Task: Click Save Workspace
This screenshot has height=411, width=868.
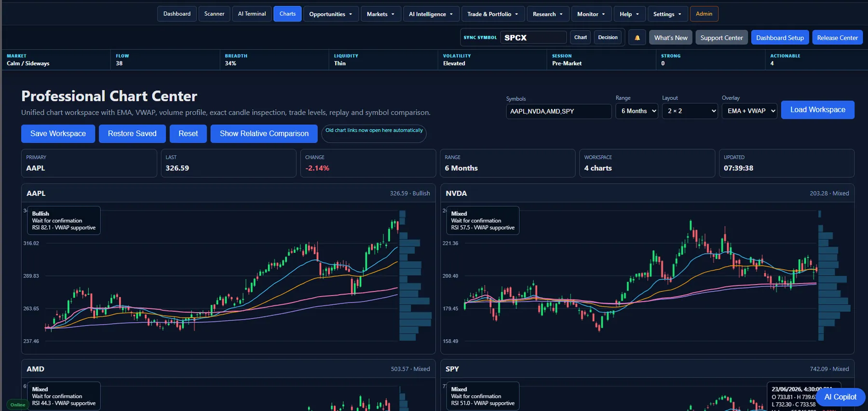Action: pos(58,134)
